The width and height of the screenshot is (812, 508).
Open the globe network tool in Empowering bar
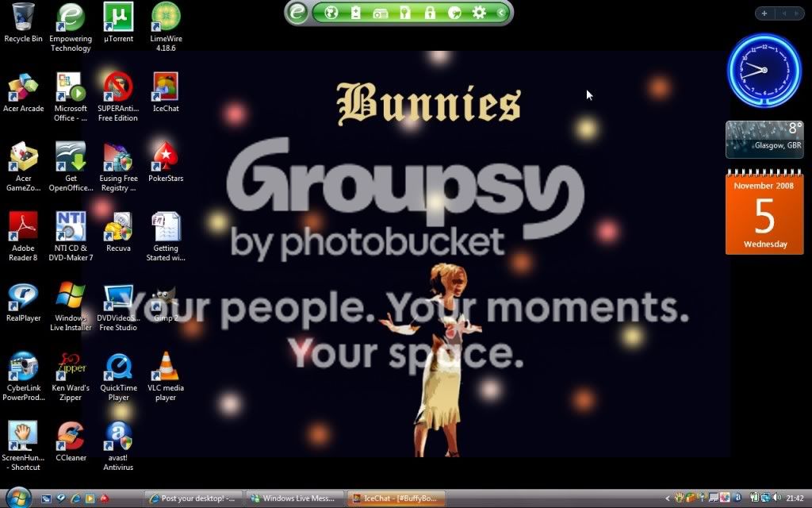(331, 13)
